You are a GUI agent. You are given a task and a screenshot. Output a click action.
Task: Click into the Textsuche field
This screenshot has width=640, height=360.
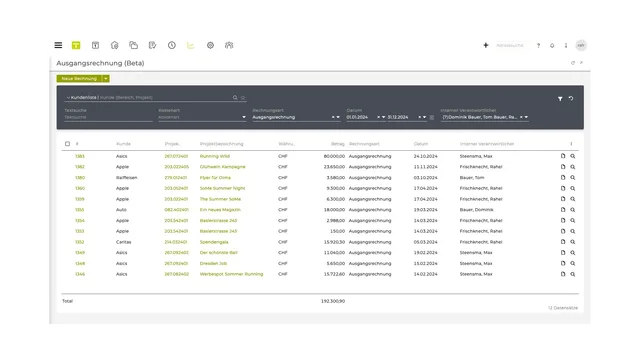(x=108, y=117)
